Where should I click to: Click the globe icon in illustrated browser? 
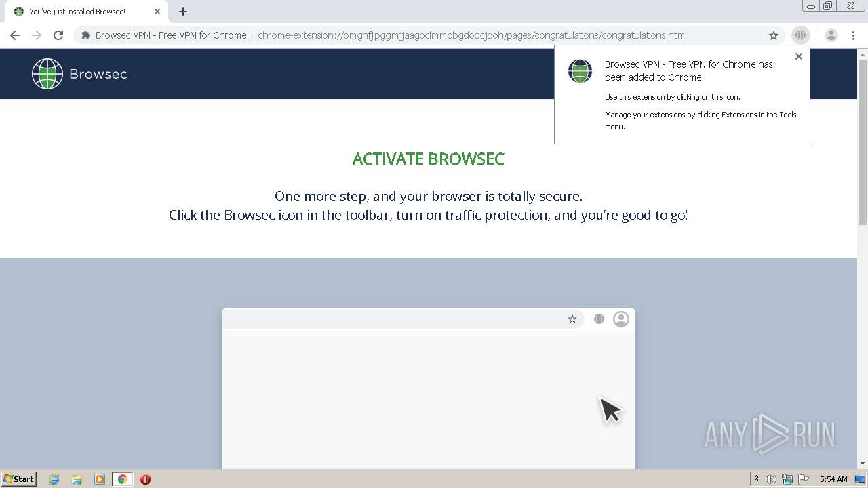point(599,319)
